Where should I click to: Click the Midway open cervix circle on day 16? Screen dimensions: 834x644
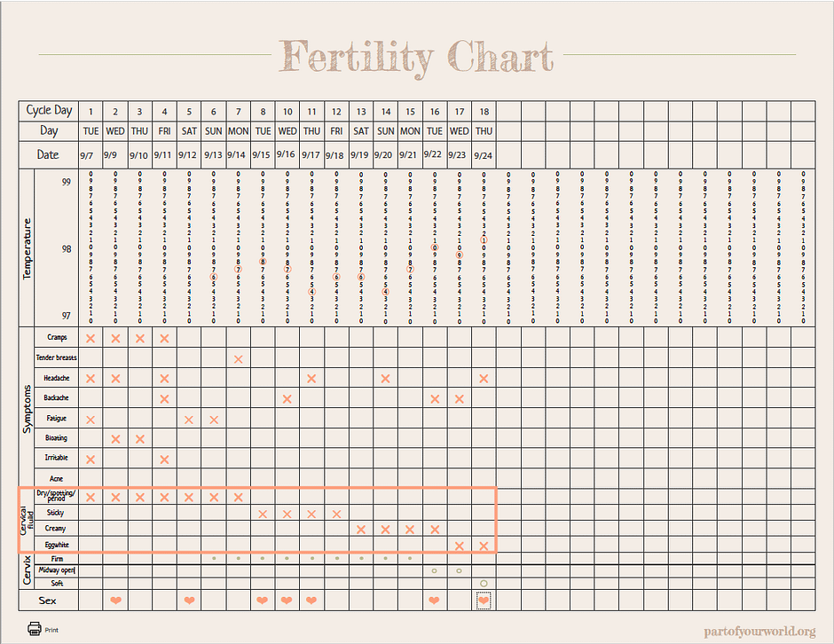(x=434, y=570)
